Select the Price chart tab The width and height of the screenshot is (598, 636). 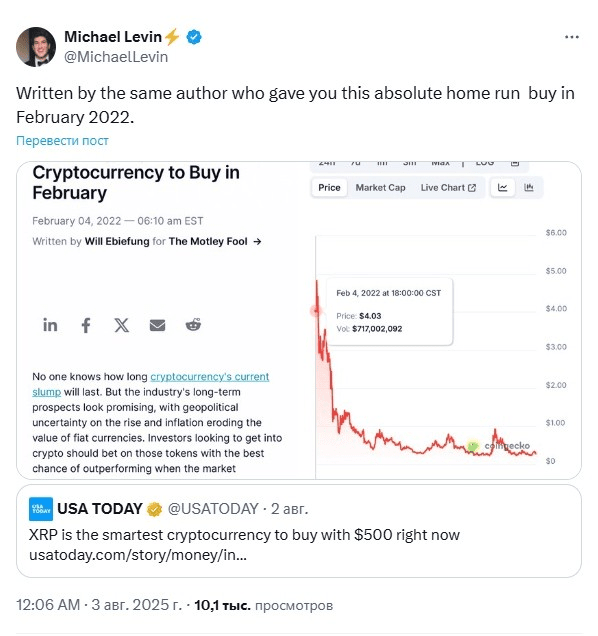[x=329, y=187]
